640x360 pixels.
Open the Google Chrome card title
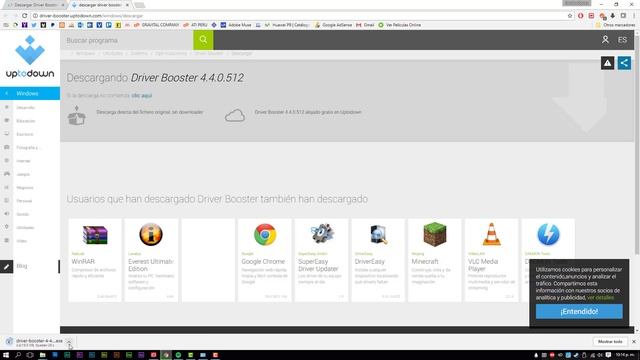click(x=263, y=261)
